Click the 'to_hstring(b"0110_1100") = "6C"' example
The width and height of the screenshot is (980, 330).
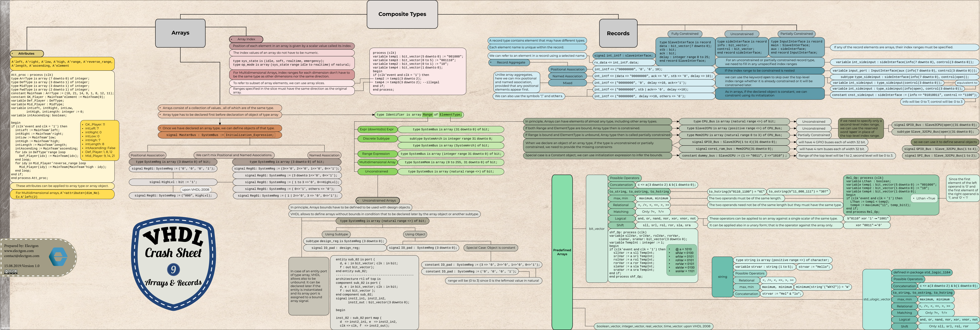point(736,192)
